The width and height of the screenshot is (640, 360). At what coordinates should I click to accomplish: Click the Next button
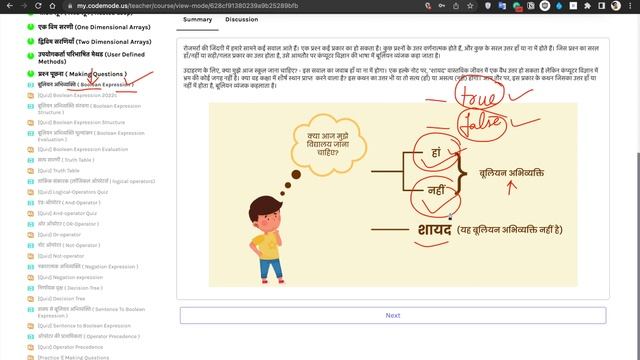point(393,315)
